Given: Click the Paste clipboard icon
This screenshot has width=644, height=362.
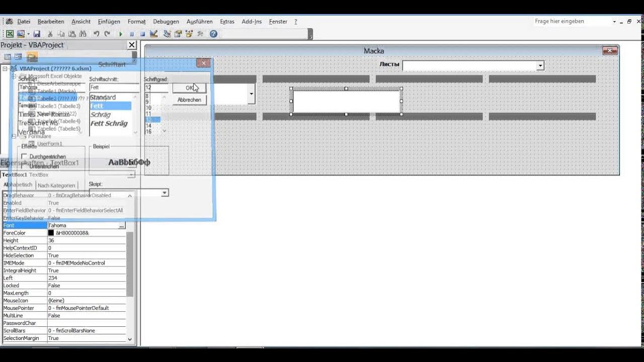Looking at the screenshot, I should (x=71, y=34).
